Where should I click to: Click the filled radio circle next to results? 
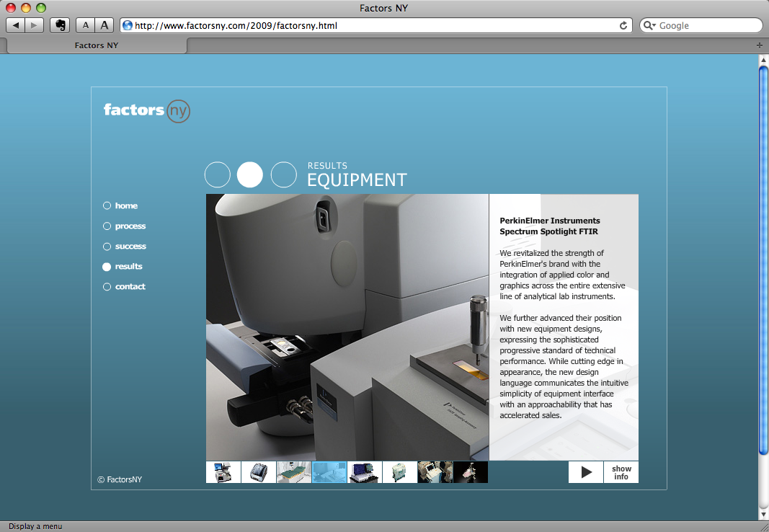[x=107, y=267]
